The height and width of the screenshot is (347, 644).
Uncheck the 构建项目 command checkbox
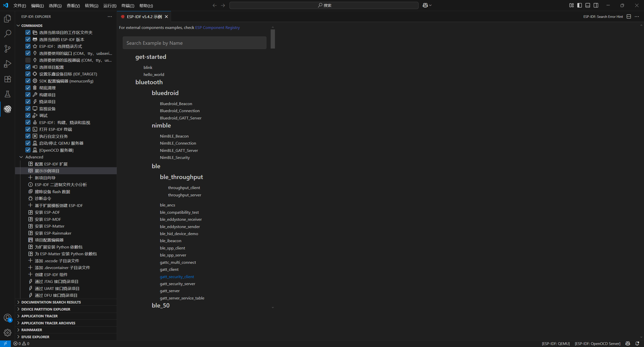(x=28, y=95)
